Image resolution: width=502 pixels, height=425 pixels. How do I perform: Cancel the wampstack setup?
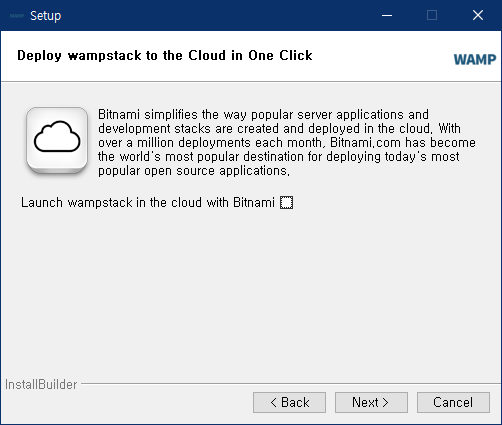453,402
